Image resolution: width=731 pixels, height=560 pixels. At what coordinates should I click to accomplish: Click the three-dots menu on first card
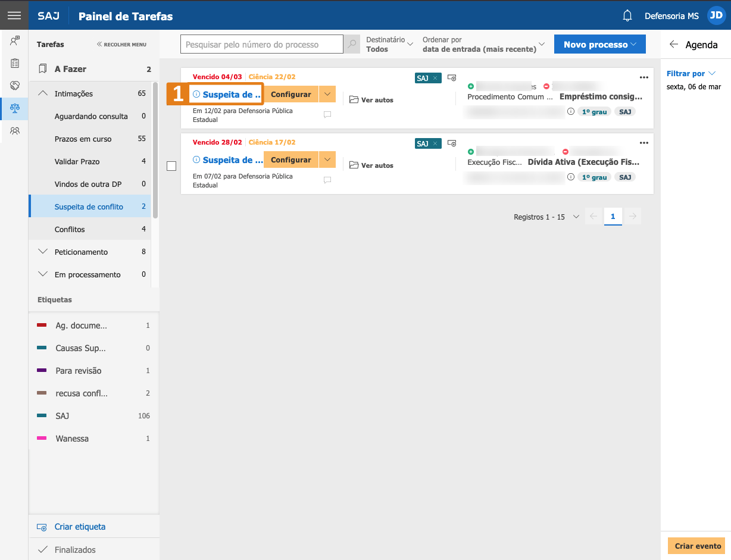pos(643,77)
